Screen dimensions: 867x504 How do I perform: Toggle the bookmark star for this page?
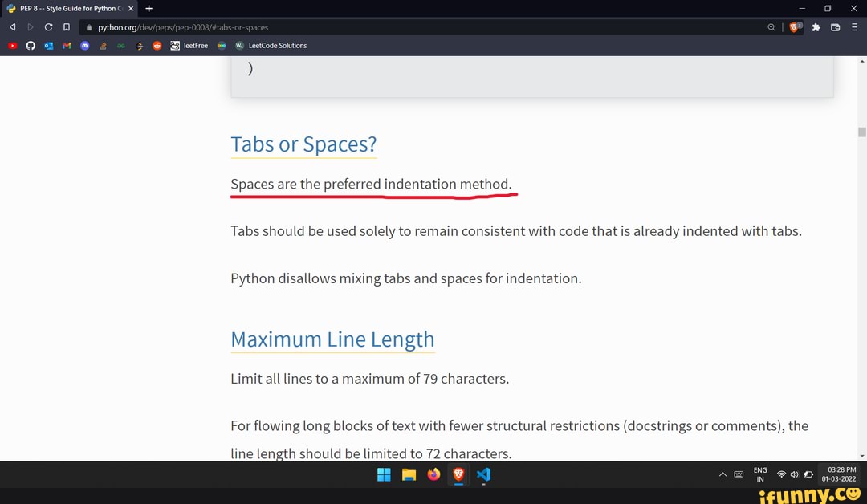click(66, 26)
